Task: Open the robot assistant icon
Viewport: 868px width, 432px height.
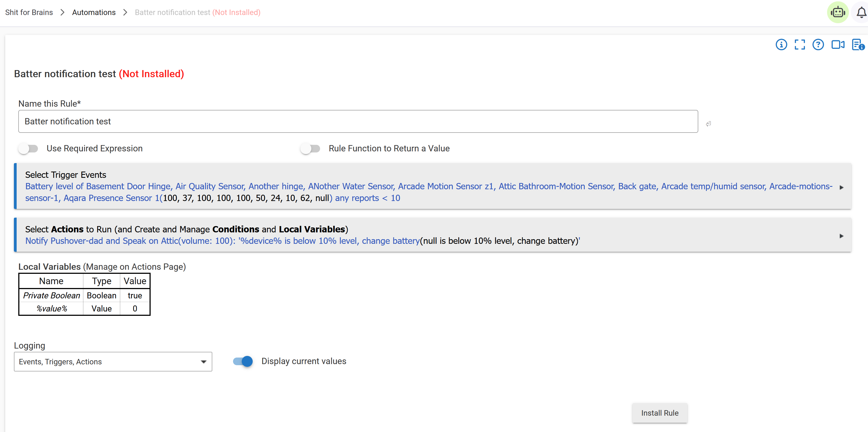Action: (x=838, y=13)
